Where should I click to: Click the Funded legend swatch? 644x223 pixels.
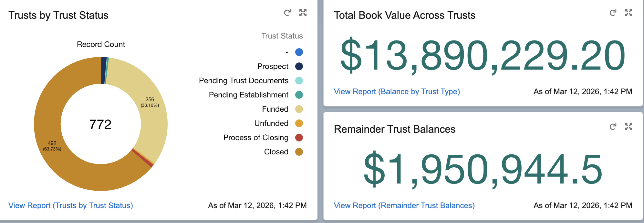(x=299, y=109)
